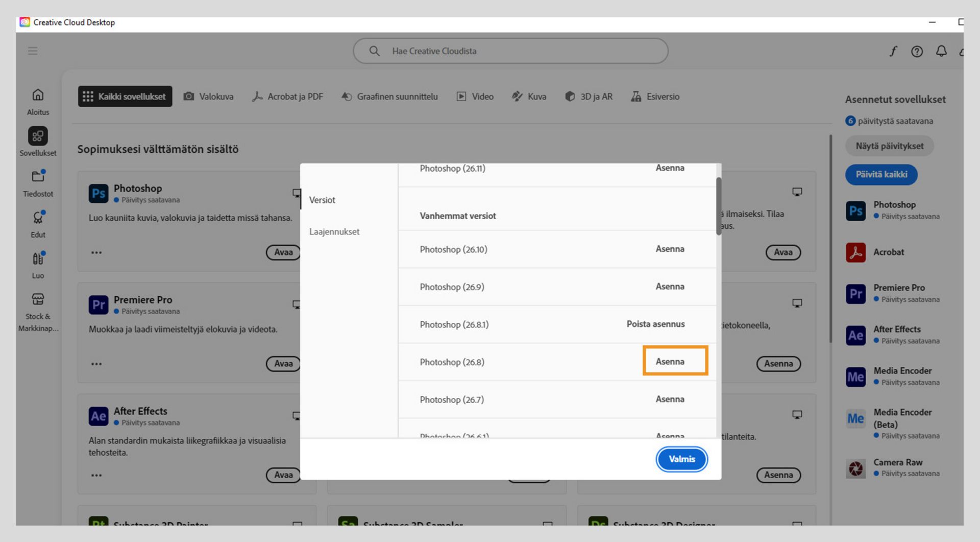Open the hamburger menu icon
This screenshot has height=542, width=980.
point(33,51)
